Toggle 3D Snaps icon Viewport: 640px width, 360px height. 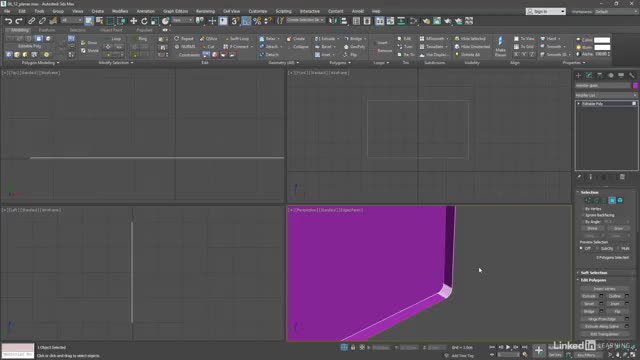point(235,21)
